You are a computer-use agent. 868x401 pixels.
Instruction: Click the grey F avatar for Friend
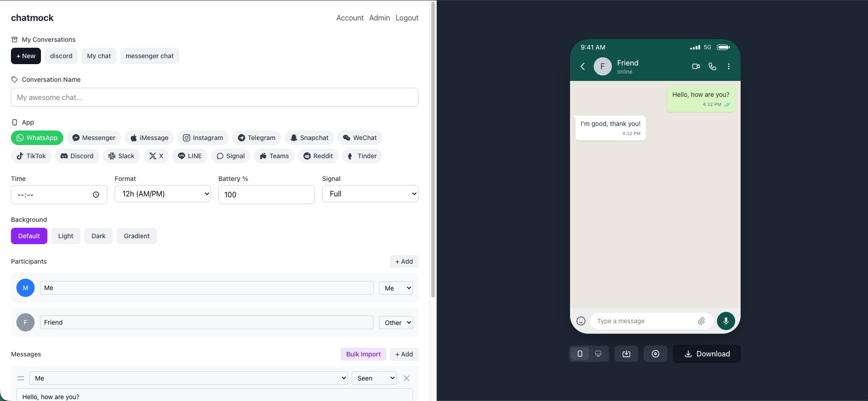25,322
